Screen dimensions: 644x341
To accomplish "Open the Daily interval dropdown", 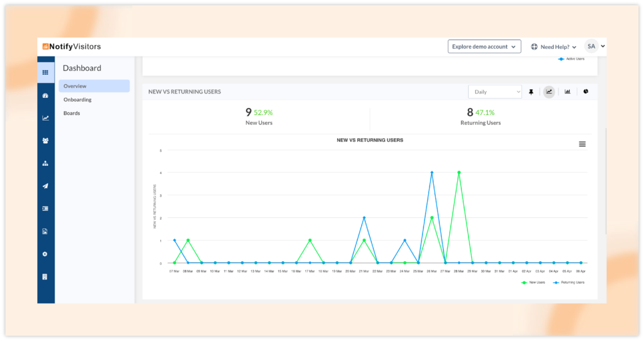I will 495,92.
